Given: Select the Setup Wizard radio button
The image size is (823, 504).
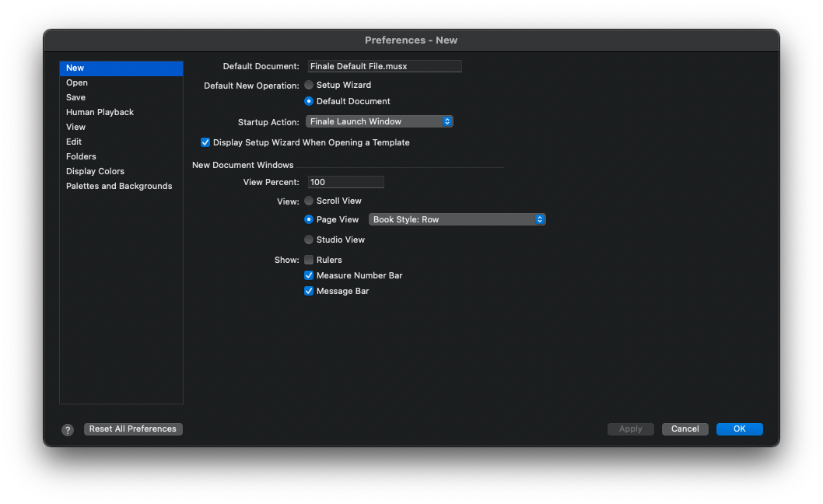Looking at the screenshot, I should coord(309,85).
